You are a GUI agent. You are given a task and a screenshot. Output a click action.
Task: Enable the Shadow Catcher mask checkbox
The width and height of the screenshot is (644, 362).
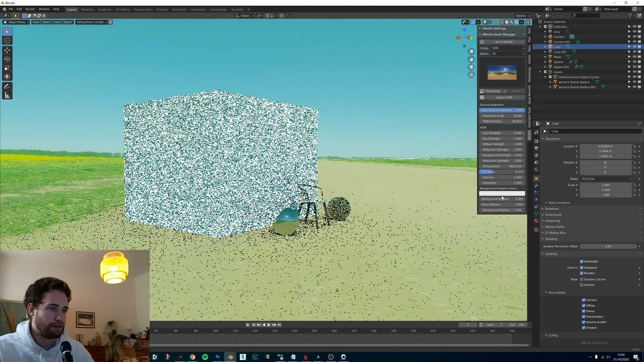(x=582, y=280)
